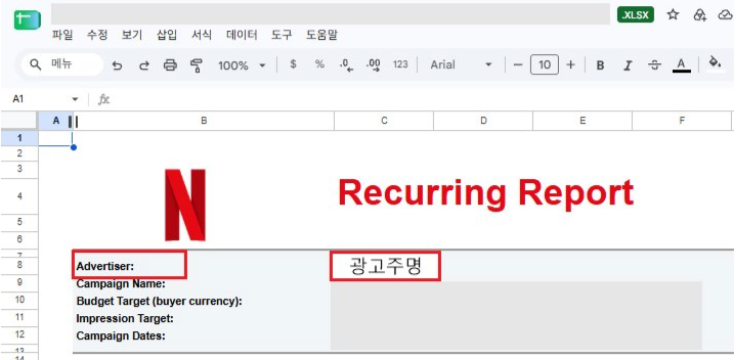Click the font size field showing 10
The height and width of the screenshot is (360, 742).
(545, 65)
